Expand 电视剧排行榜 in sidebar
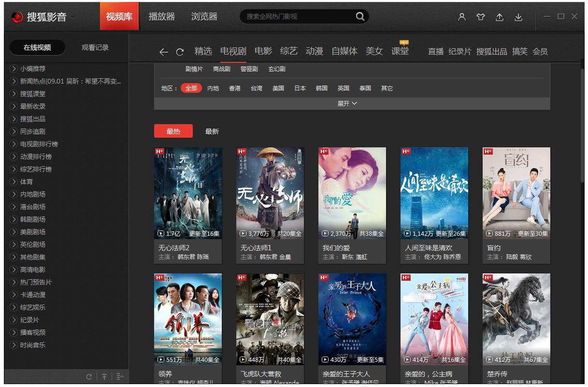The height and width of the screenshot is (387, 588). pyautogui.click(x=39, y=144)
